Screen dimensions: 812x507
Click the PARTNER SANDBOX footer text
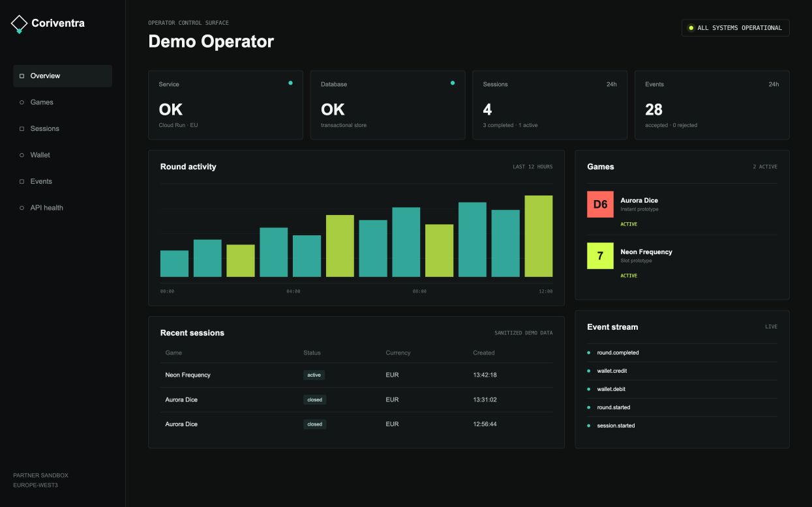coord(40,476)
